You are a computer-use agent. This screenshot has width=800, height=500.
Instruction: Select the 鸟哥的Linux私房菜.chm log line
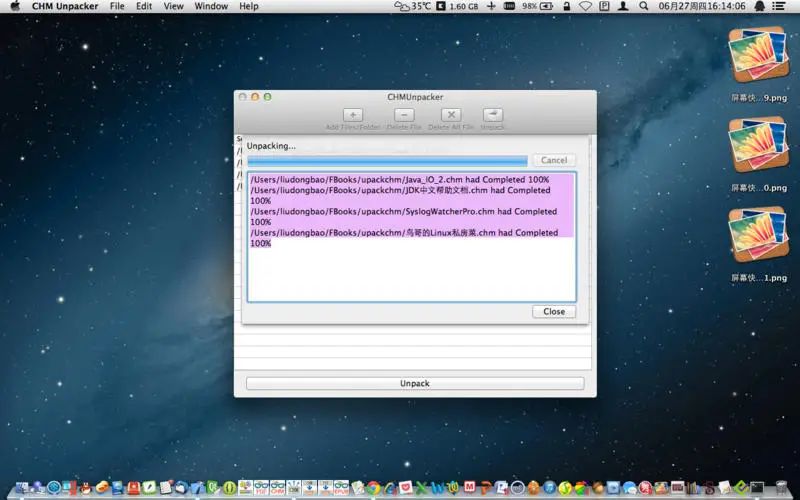coord(404,238)
